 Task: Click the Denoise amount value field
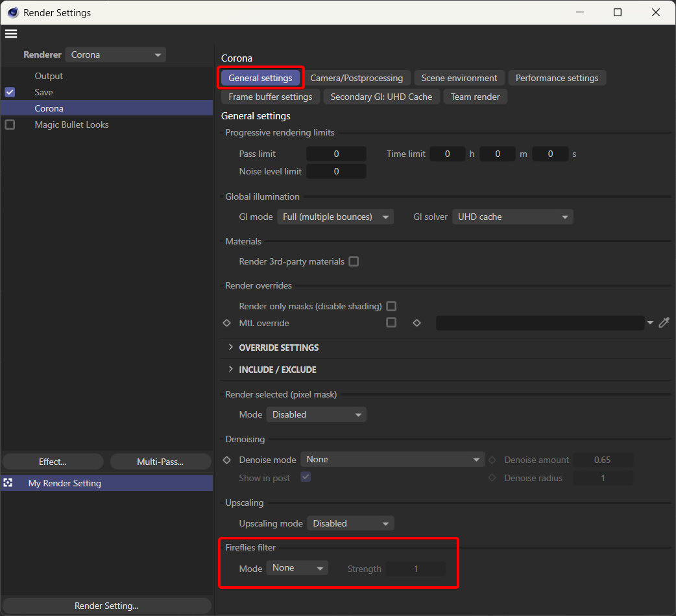coord(603,460)
